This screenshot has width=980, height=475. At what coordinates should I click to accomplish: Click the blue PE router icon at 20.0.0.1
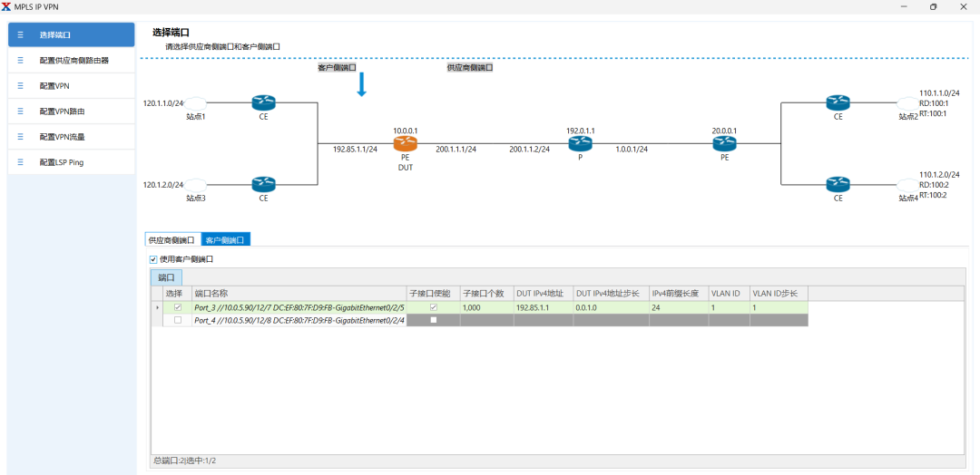point(724,143)
